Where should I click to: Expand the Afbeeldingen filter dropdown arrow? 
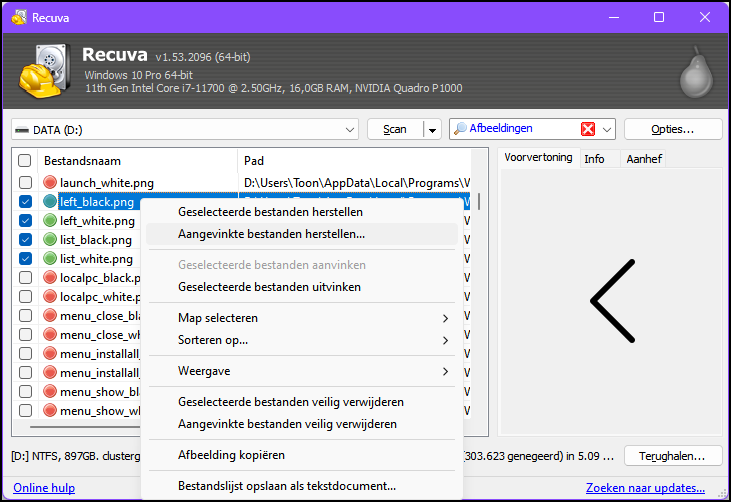[607, 129]
